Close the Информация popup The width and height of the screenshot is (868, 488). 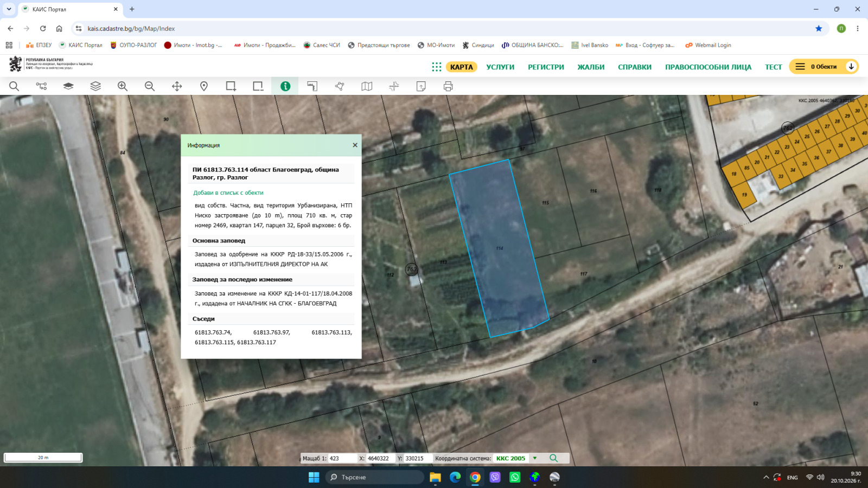click(x=355, y=145)
